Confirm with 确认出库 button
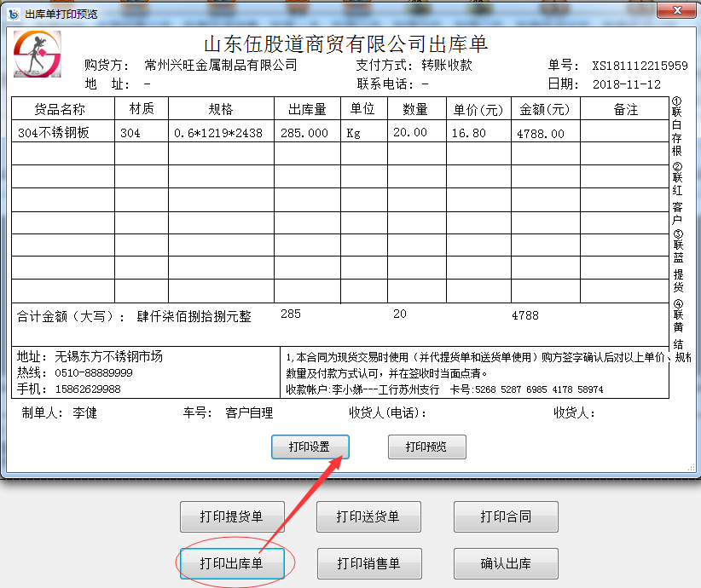 [x=506, y=563]
